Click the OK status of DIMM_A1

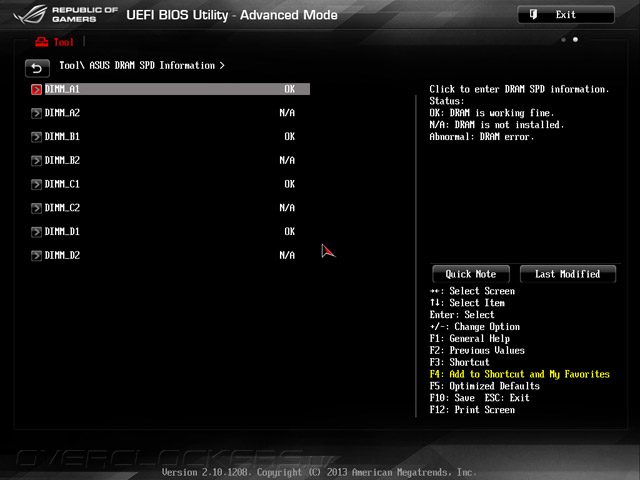289,89
